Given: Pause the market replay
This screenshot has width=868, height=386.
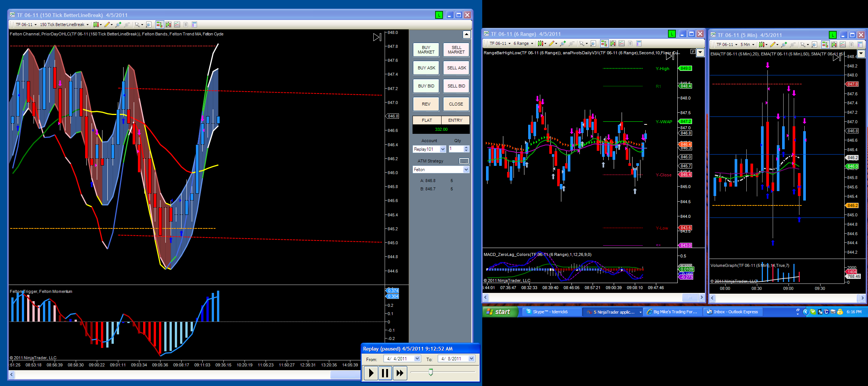Looking at the screenshot, I should 385,373.
